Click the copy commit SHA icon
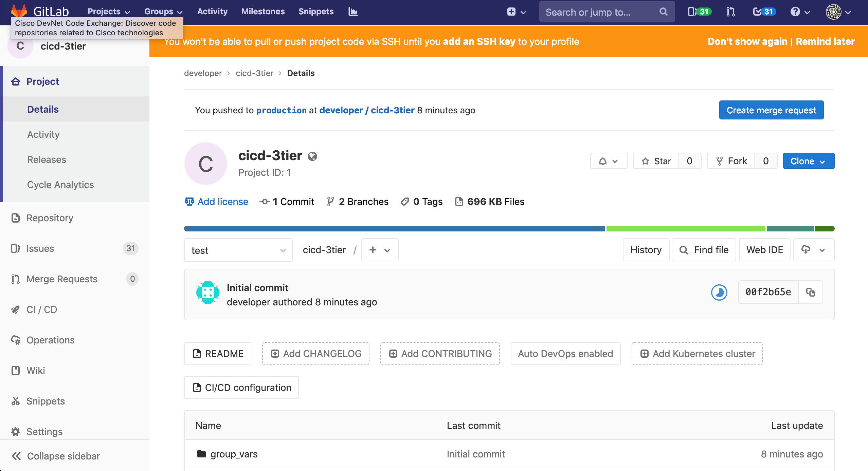Screen dimensions: 868x471 810,292
